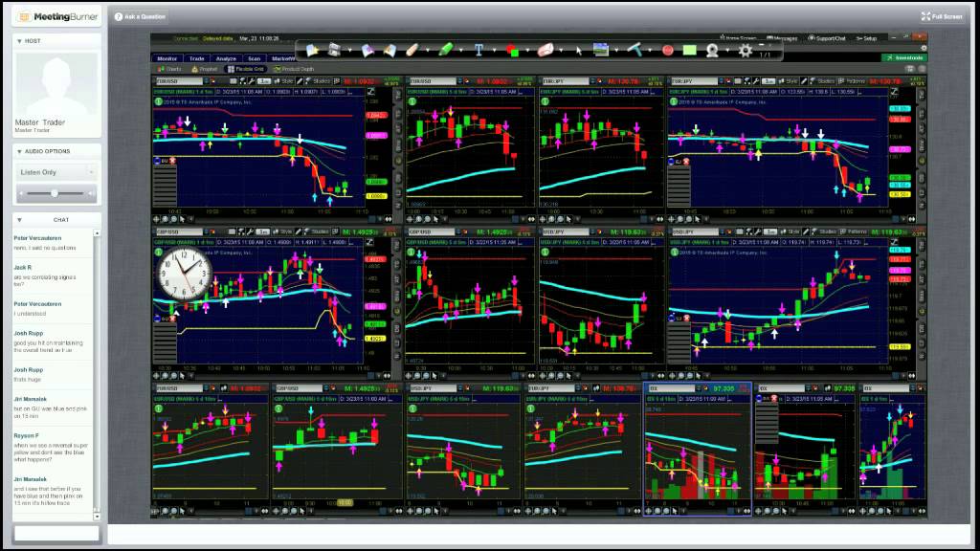This screenshot has height=551, width=980.
Task: Select the pencil eraser annotation tool
Action: [x=412, y=50]
